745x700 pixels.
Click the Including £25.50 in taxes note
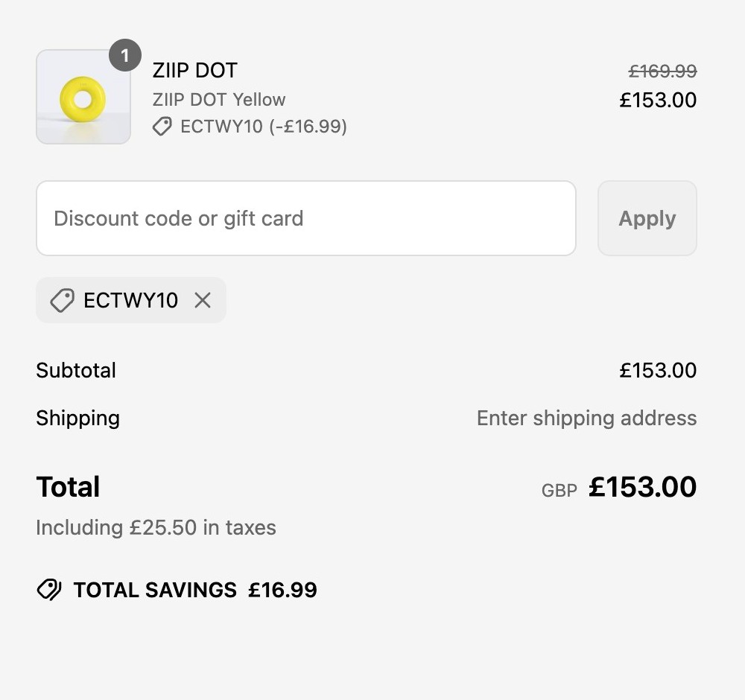tap(156, 528)
